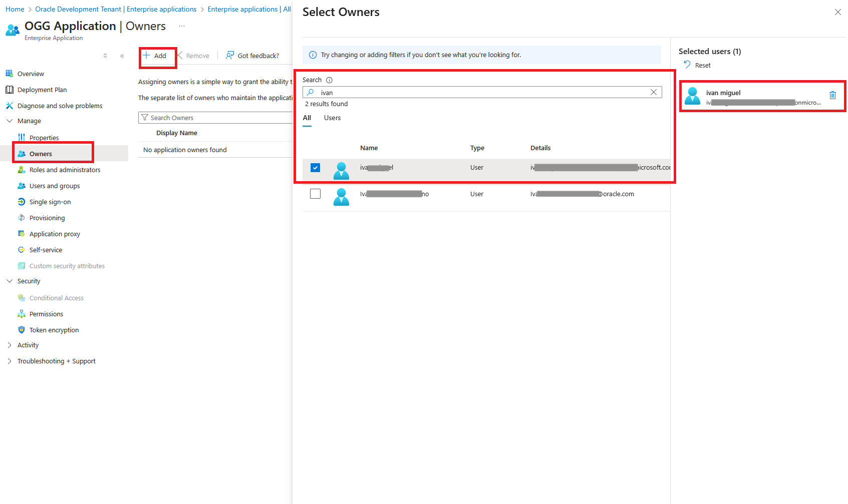Click the Deployment Plan book icon
This screenshot has height=504, width=848.
coord(9,90)
